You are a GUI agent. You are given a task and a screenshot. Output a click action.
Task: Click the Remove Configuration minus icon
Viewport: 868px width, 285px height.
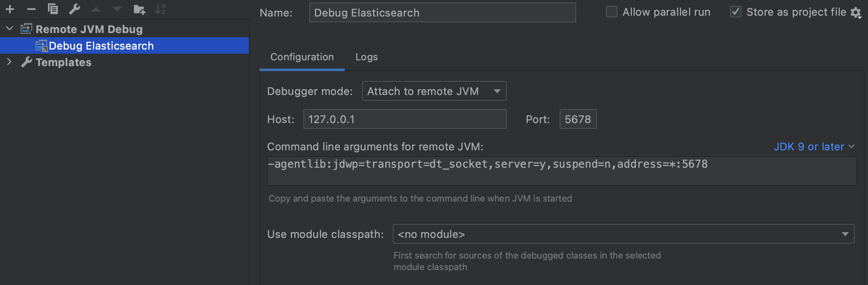31,9
